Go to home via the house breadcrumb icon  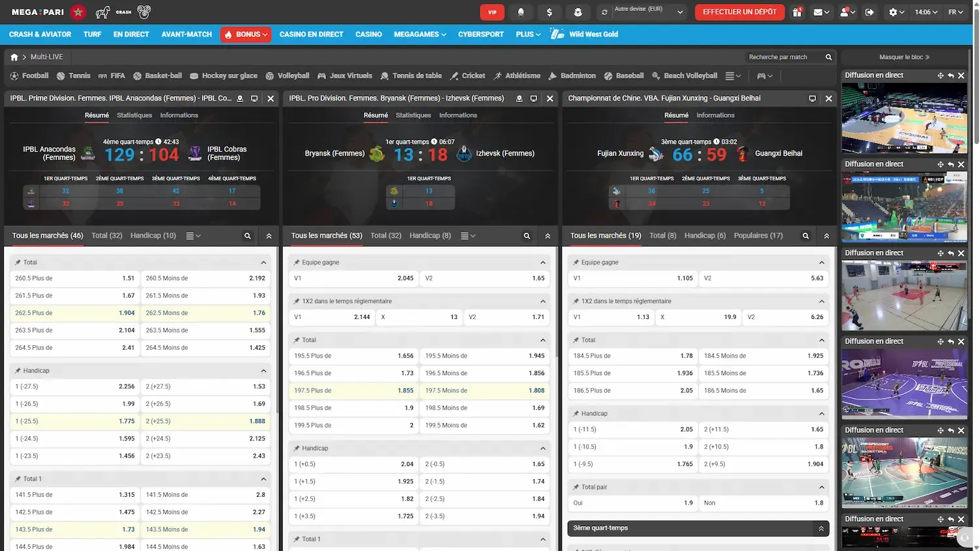click(14, 57)
